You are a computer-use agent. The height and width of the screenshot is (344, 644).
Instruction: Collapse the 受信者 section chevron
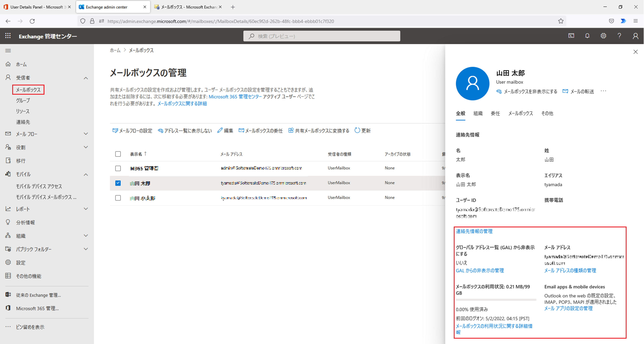coord(86,78)
